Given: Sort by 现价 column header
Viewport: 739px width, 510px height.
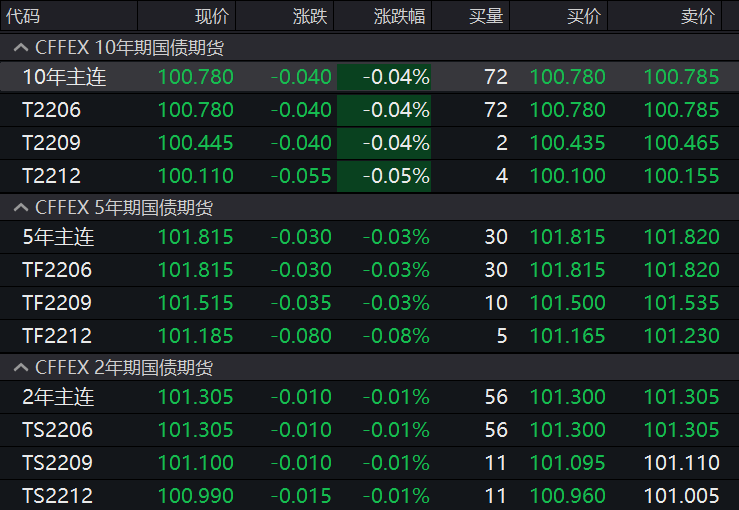Looking at the screenshot, I should (211, 16).
